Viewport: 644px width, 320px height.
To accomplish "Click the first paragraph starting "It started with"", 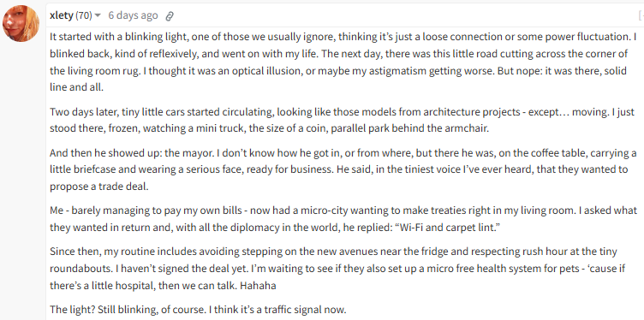I will [343, 62].
